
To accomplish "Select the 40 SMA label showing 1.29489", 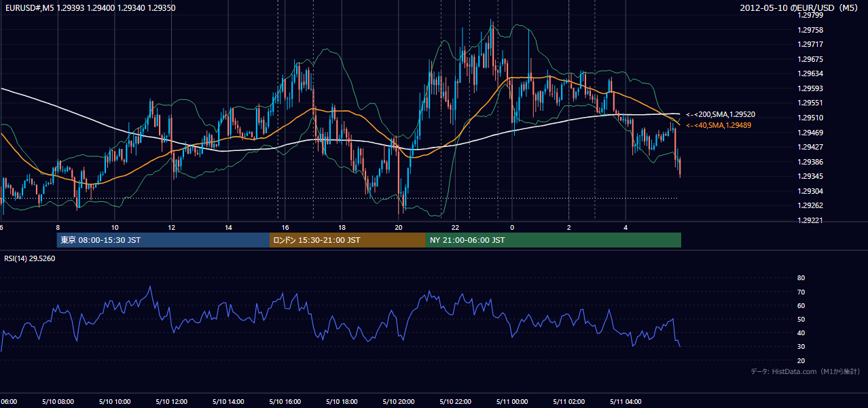I will click(x=720, y=126).
